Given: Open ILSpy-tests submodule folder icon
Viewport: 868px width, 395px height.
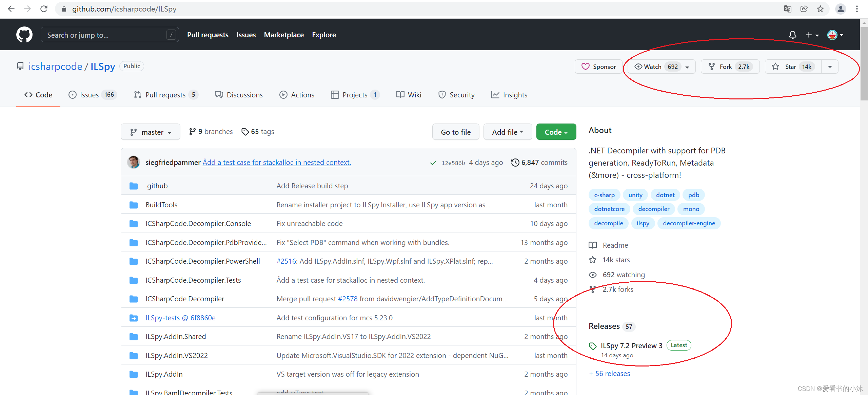Looking at the screenshot, I should click(134, 318).
